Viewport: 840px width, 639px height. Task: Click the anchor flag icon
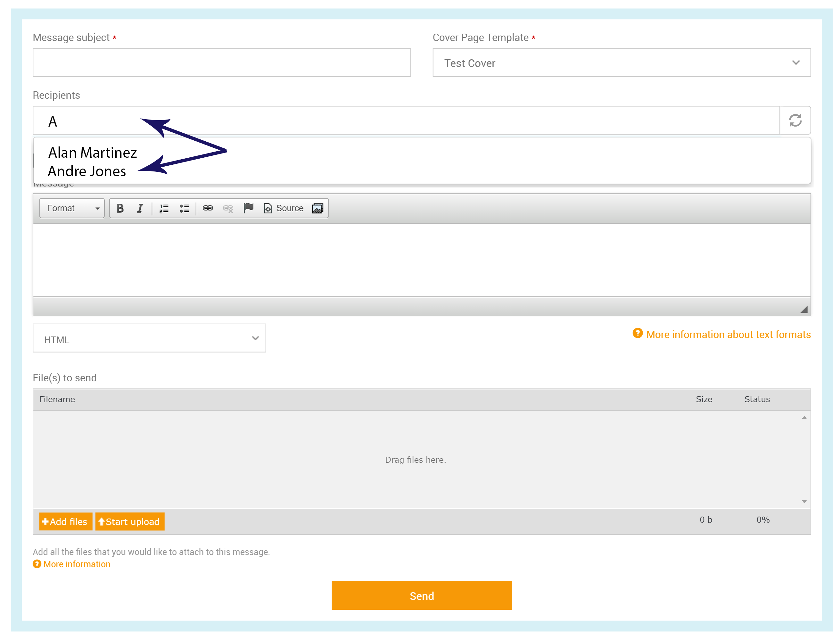[x=249, y=208]
